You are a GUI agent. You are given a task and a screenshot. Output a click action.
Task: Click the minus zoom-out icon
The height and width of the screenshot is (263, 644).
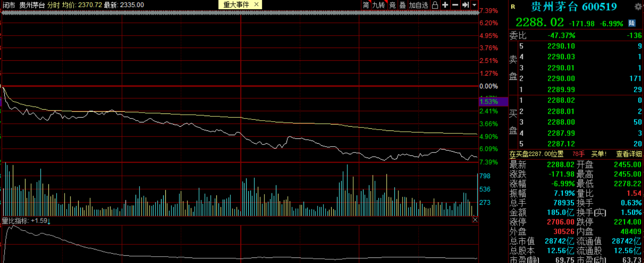455,5
